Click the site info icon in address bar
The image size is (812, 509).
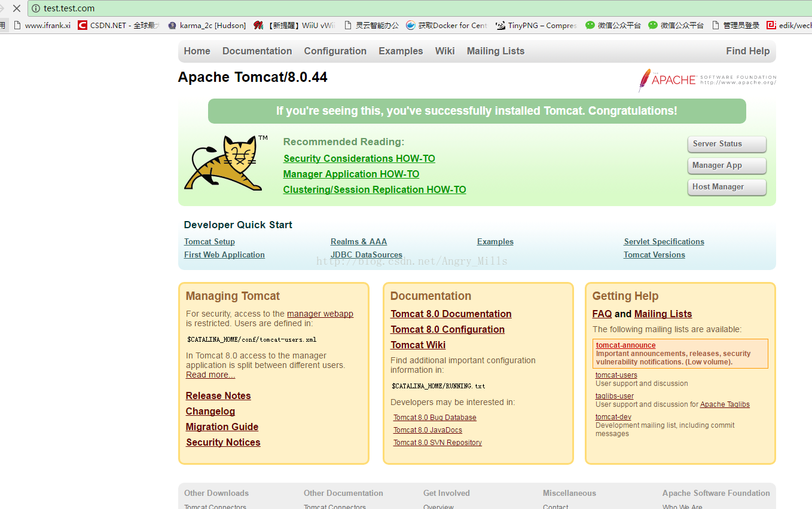[36, 8]
